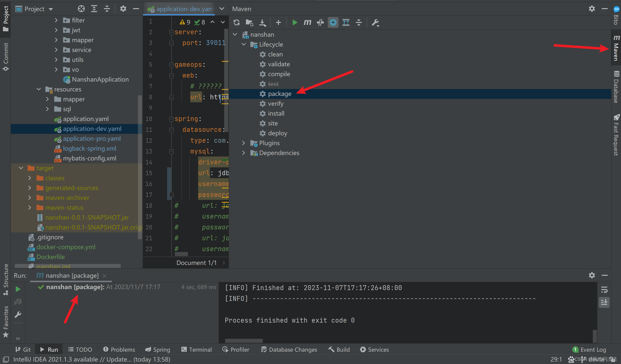621x364 pixels.
Task: Open Run panel gear settings
Action: [x=592, y=275]
